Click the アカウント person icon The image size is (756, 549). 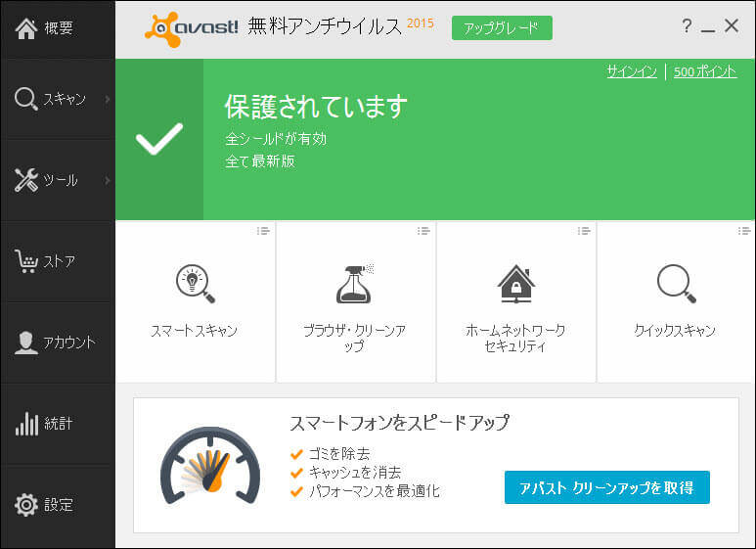[25, 343]
